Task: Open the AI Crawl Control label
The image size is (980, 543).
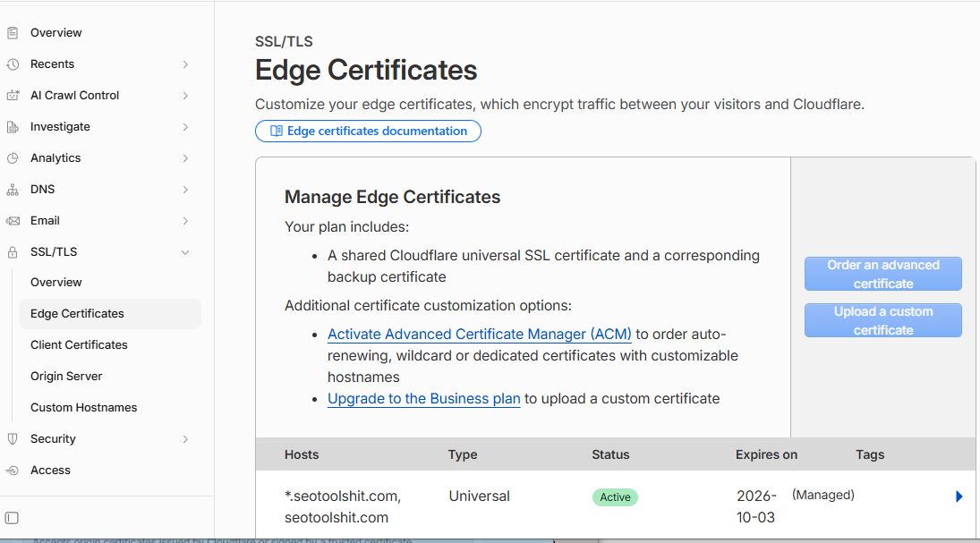Action: tap(74, 95)
